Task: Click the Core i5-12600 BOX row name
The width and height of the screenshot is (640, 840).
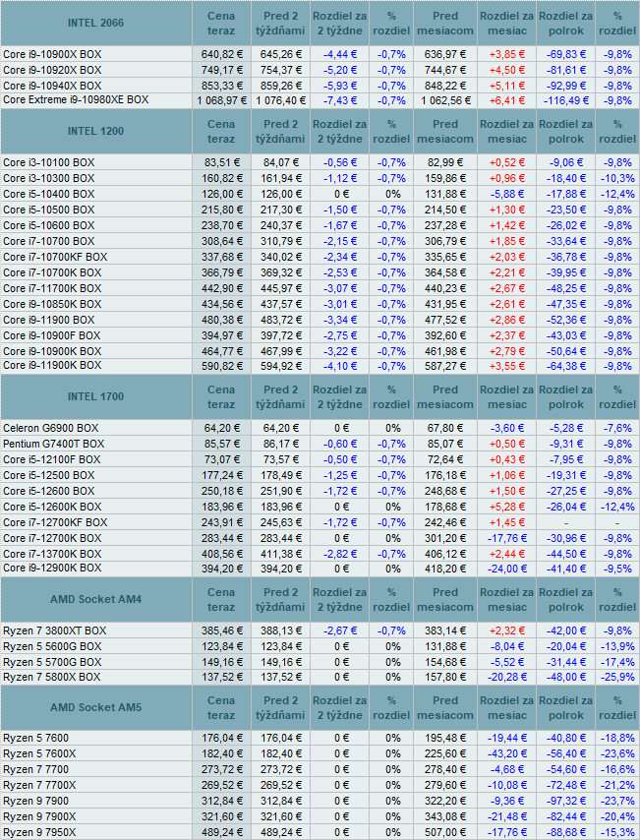Action: click(x=49, y=491)
